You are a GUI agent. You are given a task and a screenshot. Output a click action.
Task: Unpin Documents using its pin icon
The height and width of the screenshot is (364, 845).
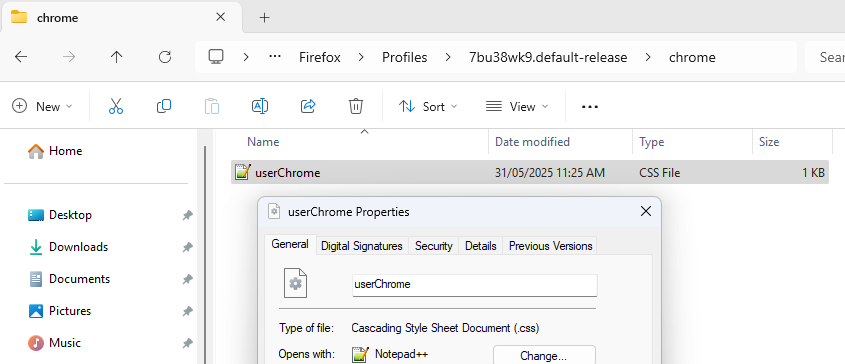pos(187,279)
